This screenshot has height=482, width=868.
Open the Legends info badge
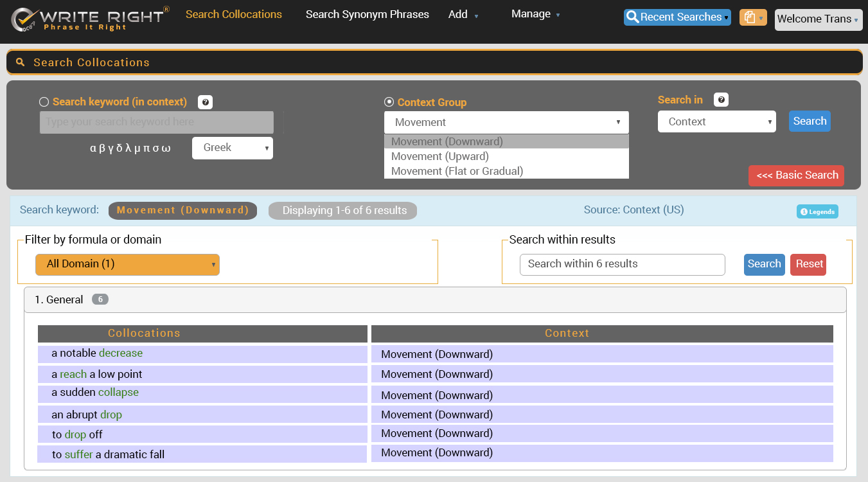(817, 211)
